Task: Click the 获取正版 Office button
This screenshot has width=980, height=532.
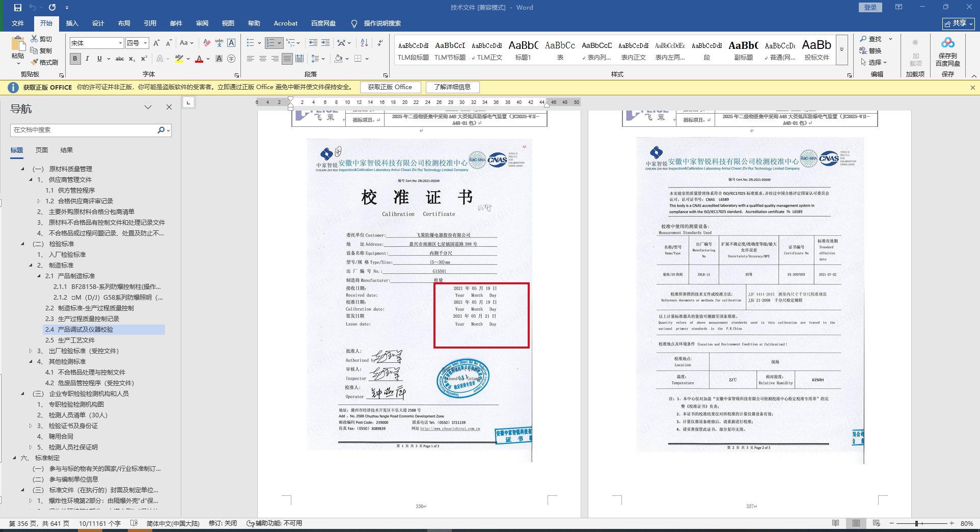Action: (390, 87)
